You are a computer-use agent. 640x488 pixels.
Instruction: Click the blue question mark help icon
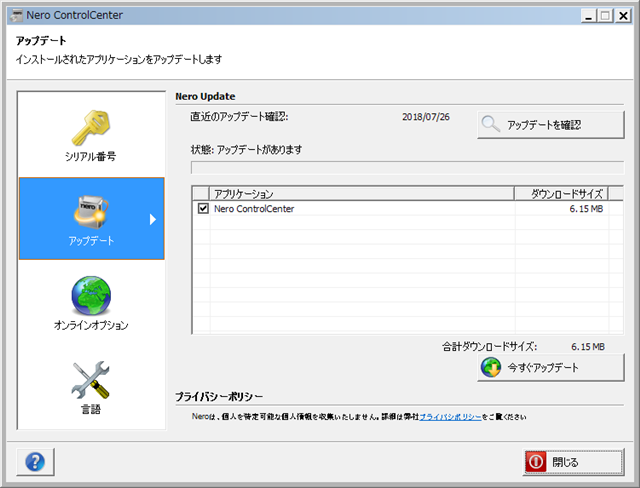[x=35, y=462]
